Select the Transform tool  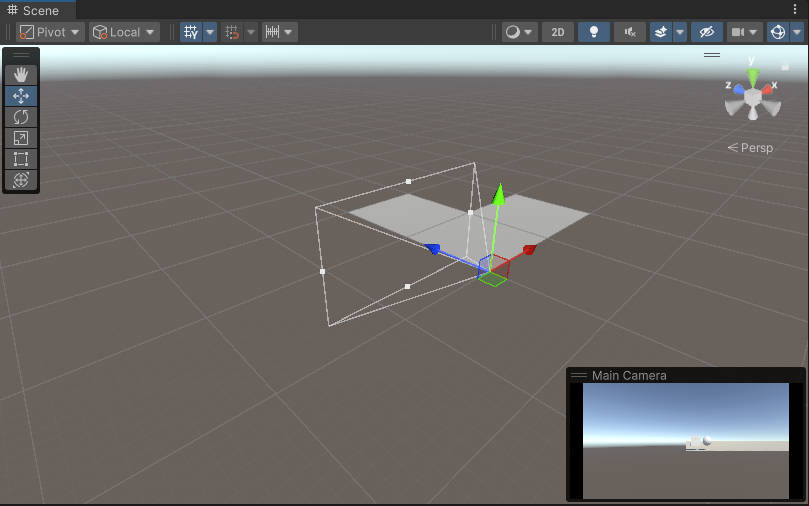(x=21, y=180)
